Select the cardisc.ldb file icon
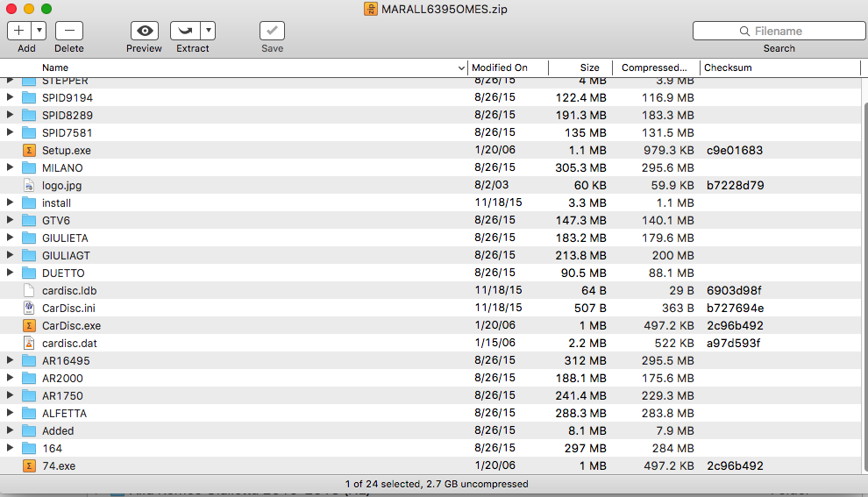 point(29,290)
